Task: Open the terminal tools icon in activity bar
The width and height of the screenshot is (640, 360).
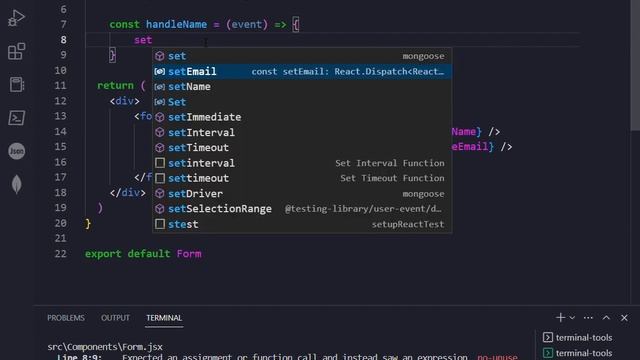Action: (x=16, y=118)
